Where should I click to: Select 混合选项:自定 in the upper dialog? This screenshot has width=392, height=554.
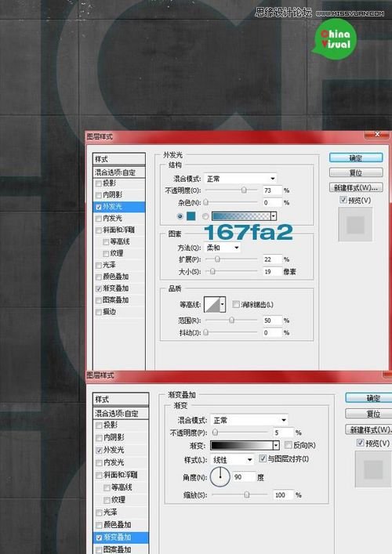119,172
